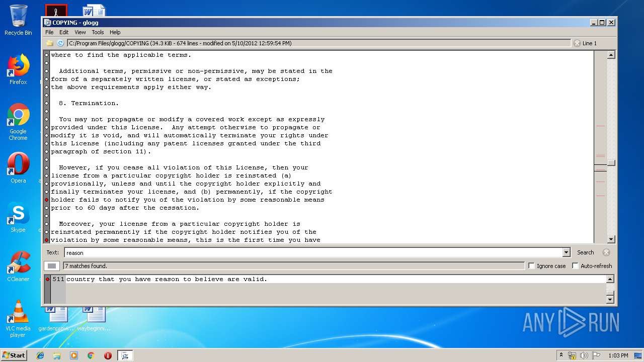Click the reload file icon
This screenshot has width=644, height=362.
point(60,43)
